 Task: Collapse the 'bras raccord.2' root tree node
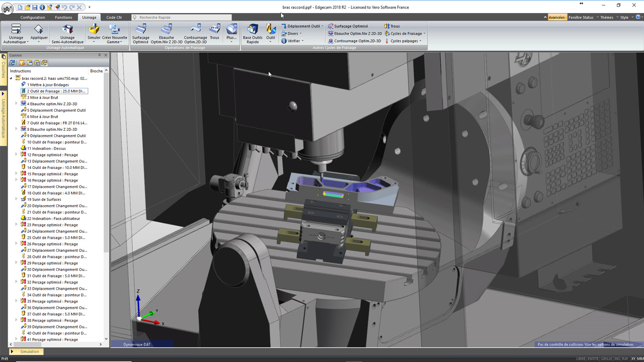[11, 78]
